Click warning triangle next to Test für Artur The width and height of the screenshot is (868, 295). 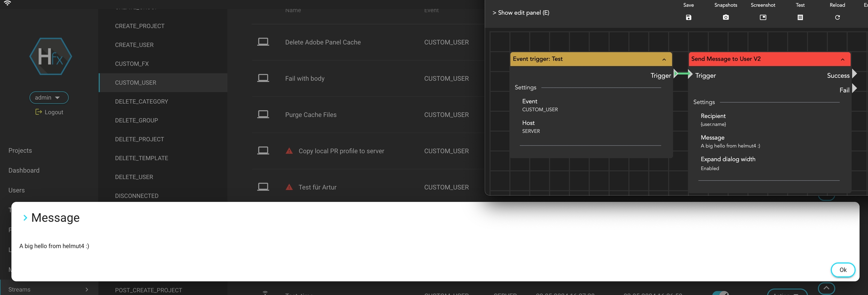click(x=289, y=187)
